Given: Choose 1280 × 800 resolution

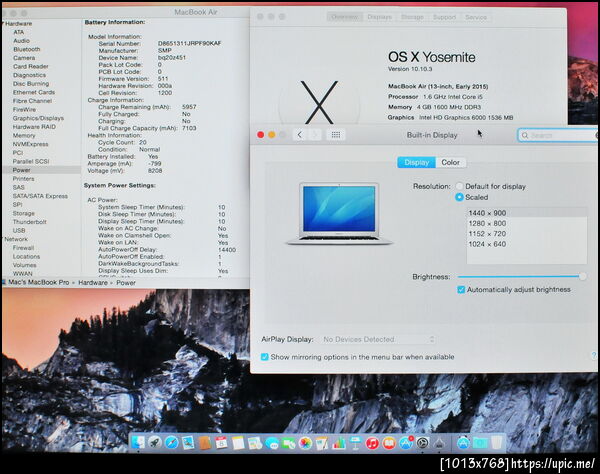Looking at the screenshot, I should coord(527,223).
